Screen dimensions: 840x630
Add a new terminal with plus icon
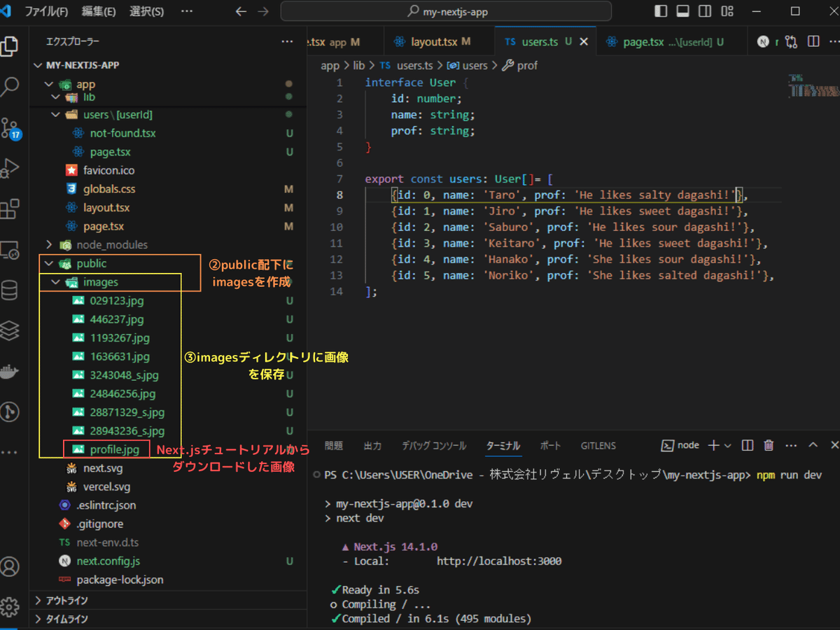pos(713,445)
